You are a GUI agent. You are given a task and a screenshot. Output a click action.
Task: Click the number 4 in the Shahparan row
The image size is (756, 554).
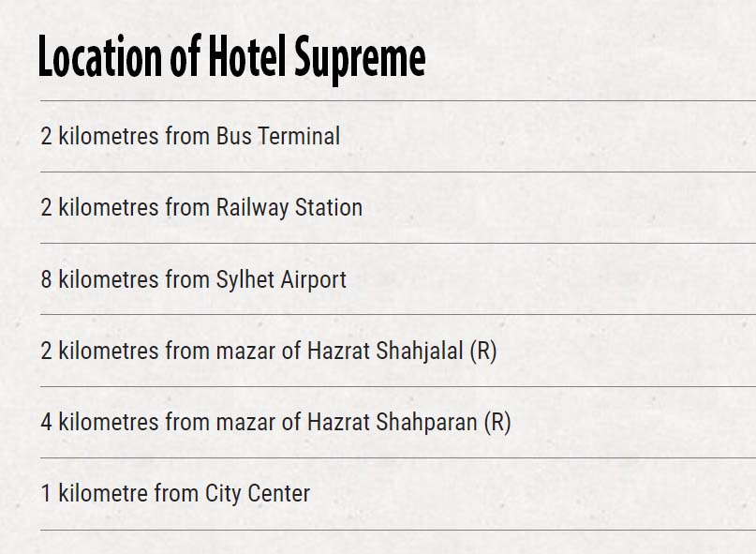46,422
